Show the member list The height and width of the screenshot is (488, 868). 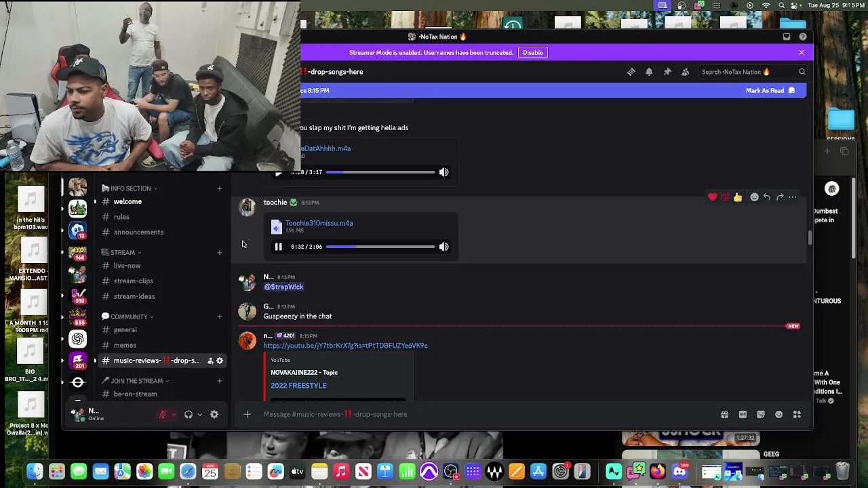[x=685, y=72]
